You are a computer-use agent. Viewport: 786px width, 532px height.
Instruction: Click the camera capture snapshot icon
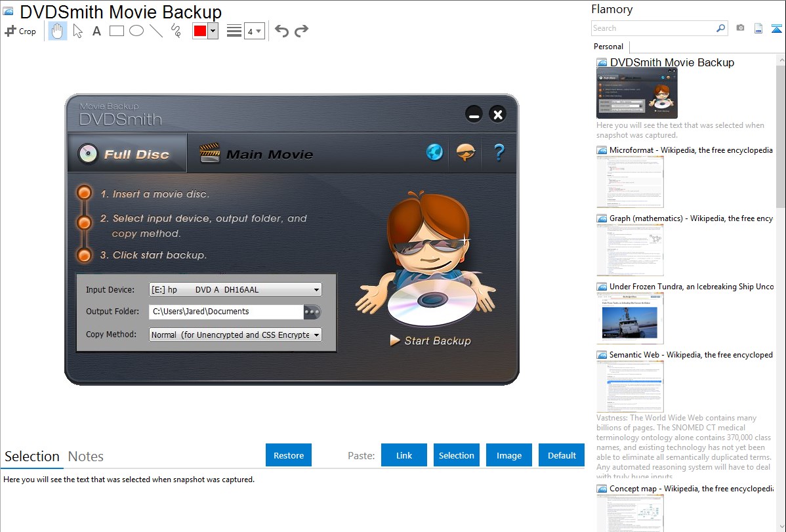click(740, 28)
